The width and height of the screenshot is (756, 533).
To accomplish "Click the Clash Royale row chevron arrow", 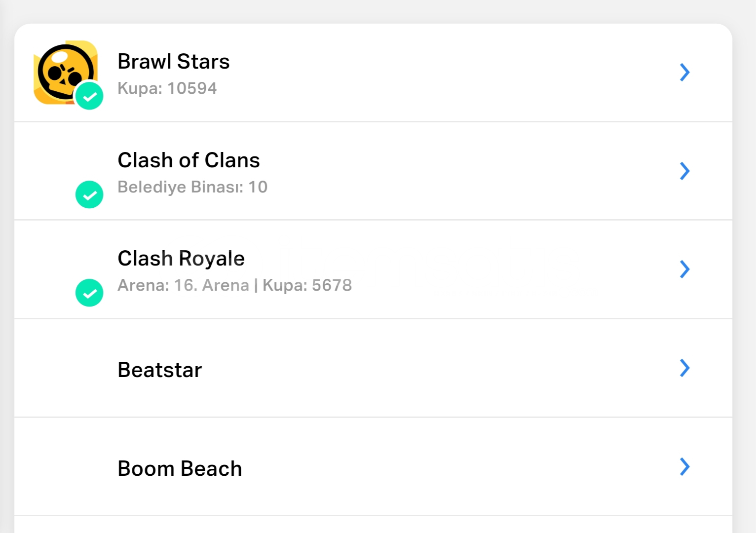I will coord(684,269).
